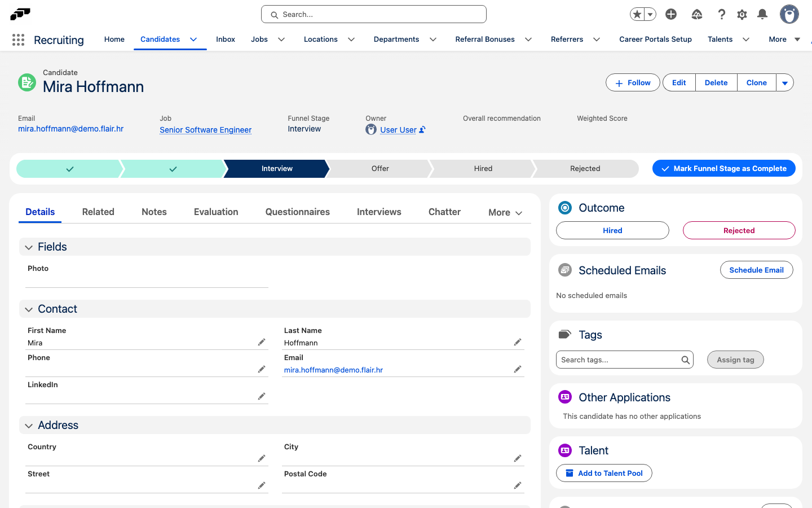Edit the contact Email field pencil

(518, 369)
